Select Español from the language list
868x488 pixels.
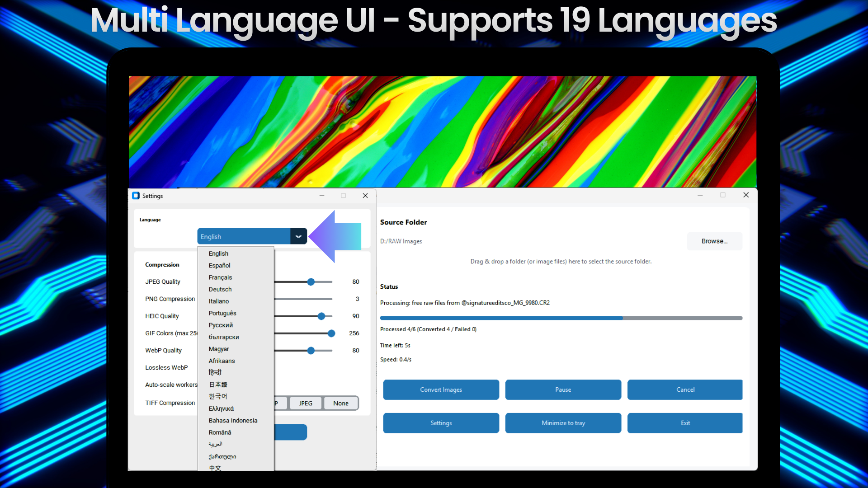[x=219, y=265]
